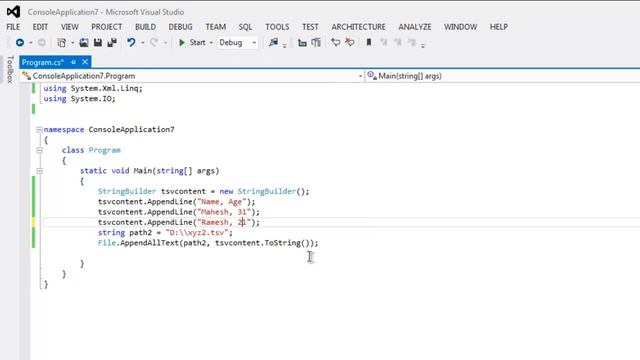The width and height of the screenshot is (640, 360).
Task: Open the BUILD menu
Action: coord(145,27)
